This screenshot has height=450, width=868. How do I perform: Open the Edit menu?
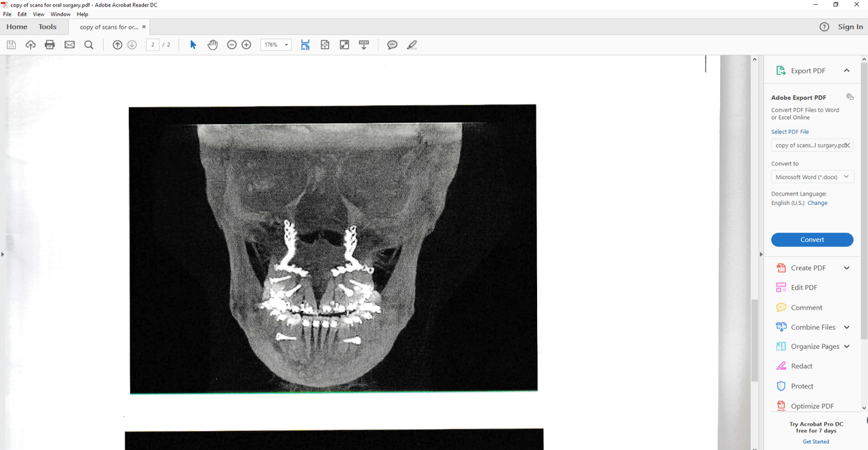22,14
